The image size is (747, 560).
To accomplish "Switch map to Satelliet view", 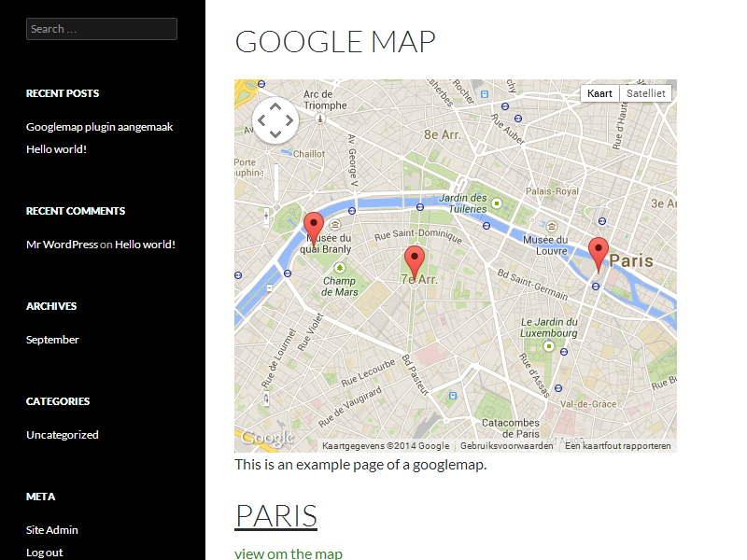I will point(645,93).
